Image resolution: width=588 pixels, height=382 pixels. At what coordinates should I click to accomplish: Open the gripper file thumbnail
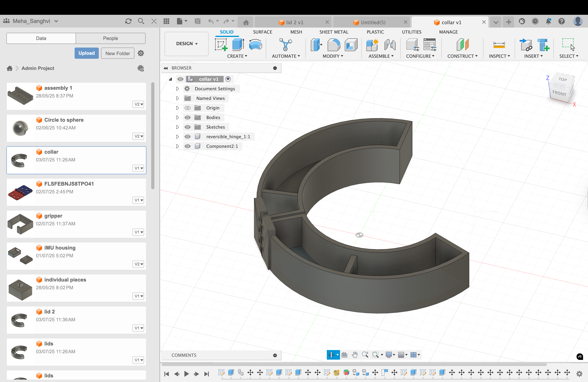pyautogui.click(x=20, y=224)
